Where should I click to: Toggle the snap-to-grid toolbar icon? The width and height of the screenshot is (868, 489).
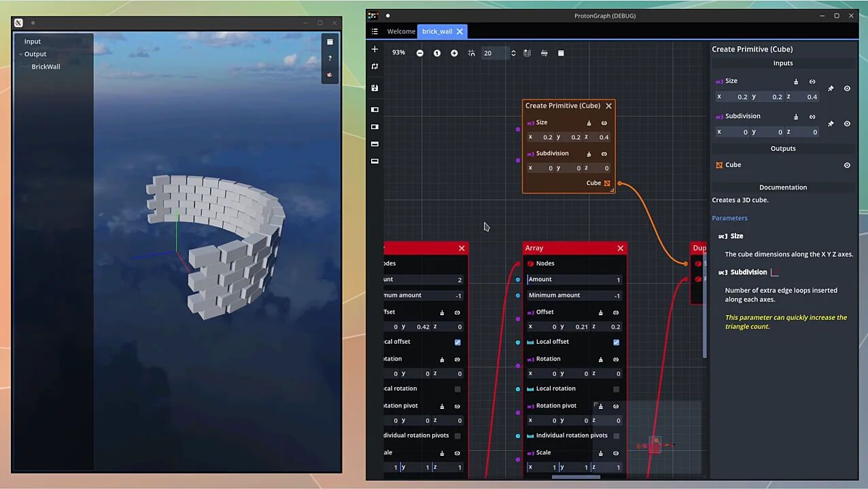pyautogui.click(x=471, y=52)
